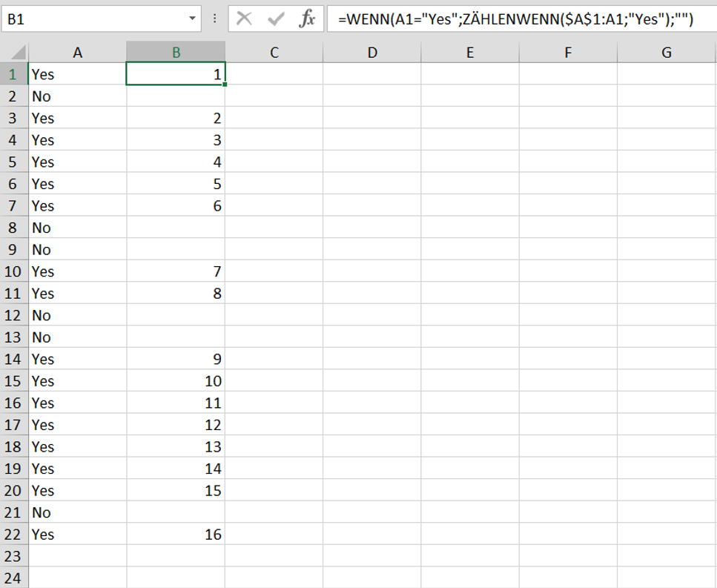Click cell B15 with value 10
717x588 pixels.
(176, 381)
